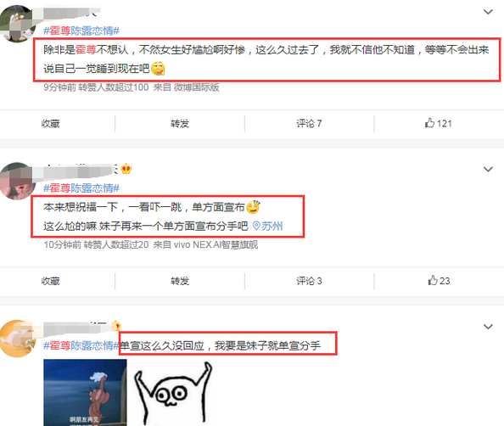This screenshot has width=504, height=426.
Task: Click the 苏州 location pin icon
Action: click(256, 226)
